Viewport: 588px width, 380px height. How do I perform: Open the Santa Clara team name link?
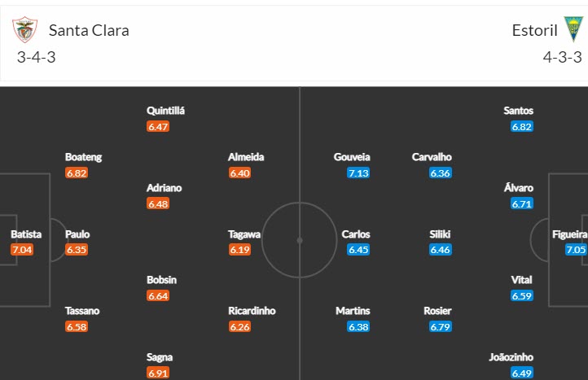click(x=89, y=30)
